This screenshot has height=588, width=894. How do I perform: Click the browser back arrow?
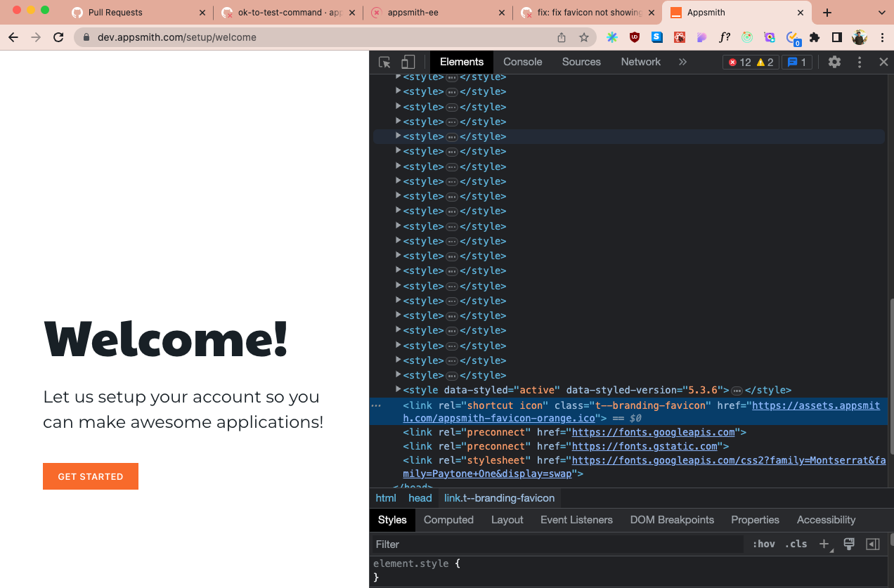[13, 37]
